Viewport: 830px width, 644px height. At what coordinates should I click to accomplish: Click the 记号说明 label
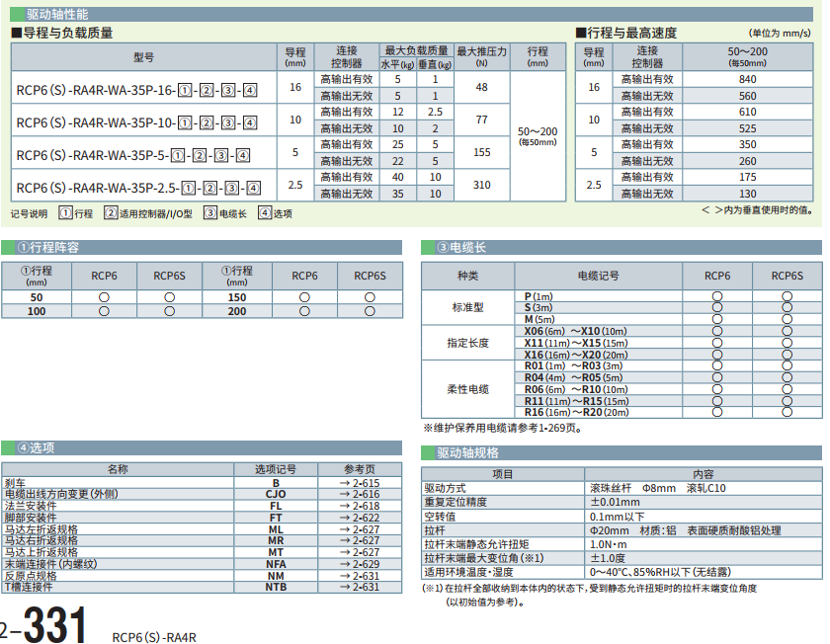[29, 213]
